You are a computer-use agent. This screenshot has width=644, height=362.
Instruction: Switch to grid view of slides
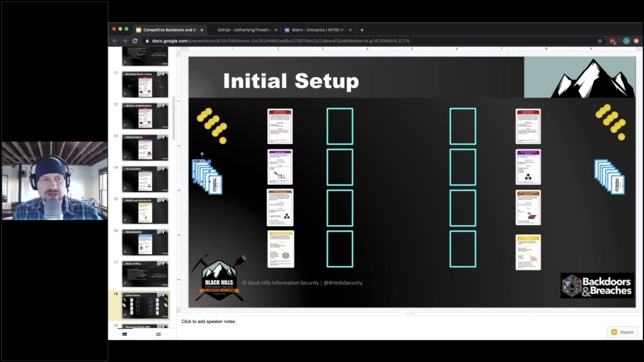point(158,334)
